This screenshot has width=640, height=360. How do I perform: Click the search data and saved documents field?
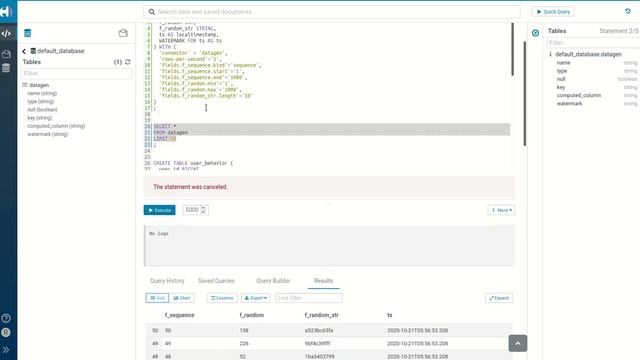point(332,12)
